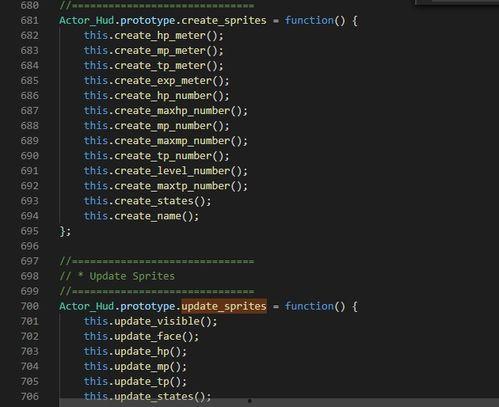Click the highlighted update_sprites identifier
The height and width of the screenshot is (407, 499).
[224, 306]
